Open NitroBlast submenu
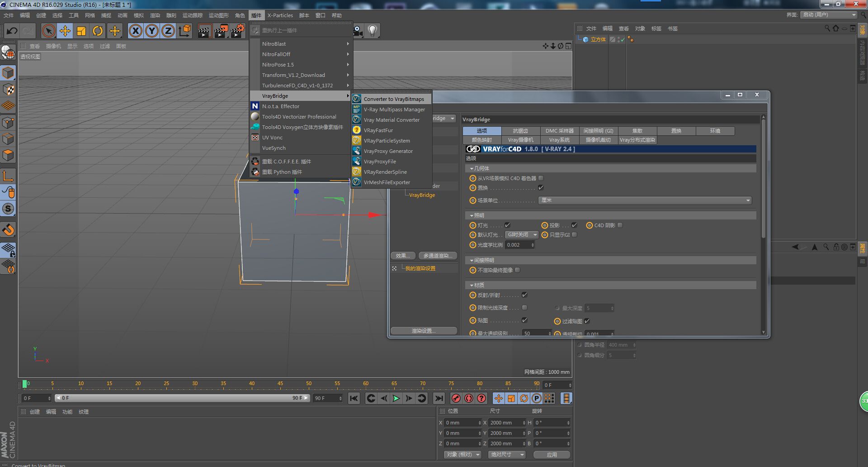 tap(301, 44)
